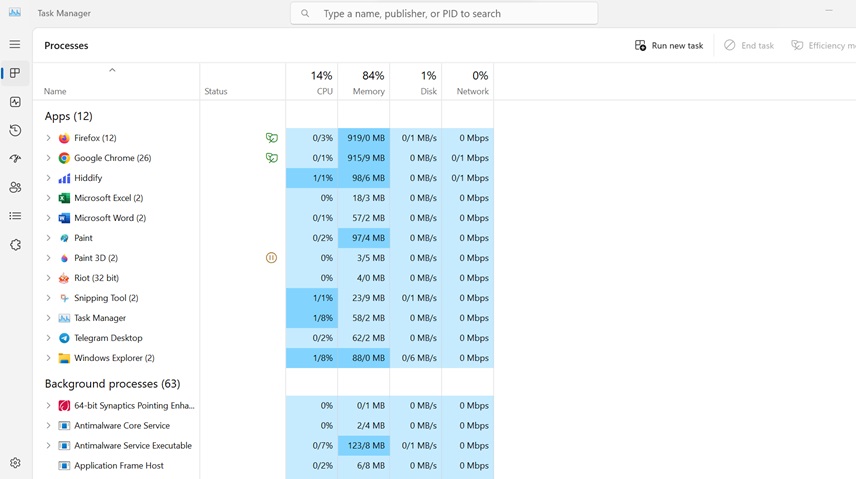The width and height of the screenshot is (856, 479).
Task: Select the Task Manager process row
Action: 263,318
